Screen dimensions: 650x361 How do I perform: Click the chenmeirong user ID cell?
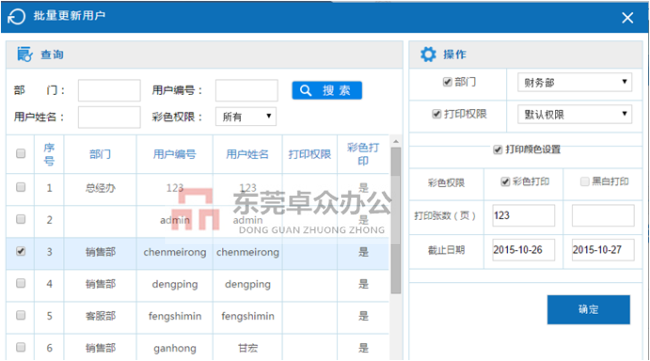click(175, 252)
